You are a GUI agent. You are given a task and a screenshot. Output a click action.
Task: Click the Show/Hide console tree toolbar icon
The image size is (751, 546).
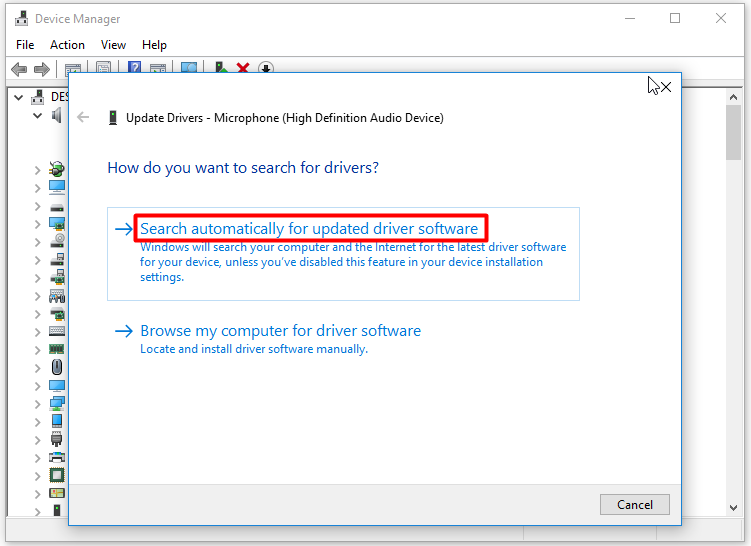pos(73,68)
